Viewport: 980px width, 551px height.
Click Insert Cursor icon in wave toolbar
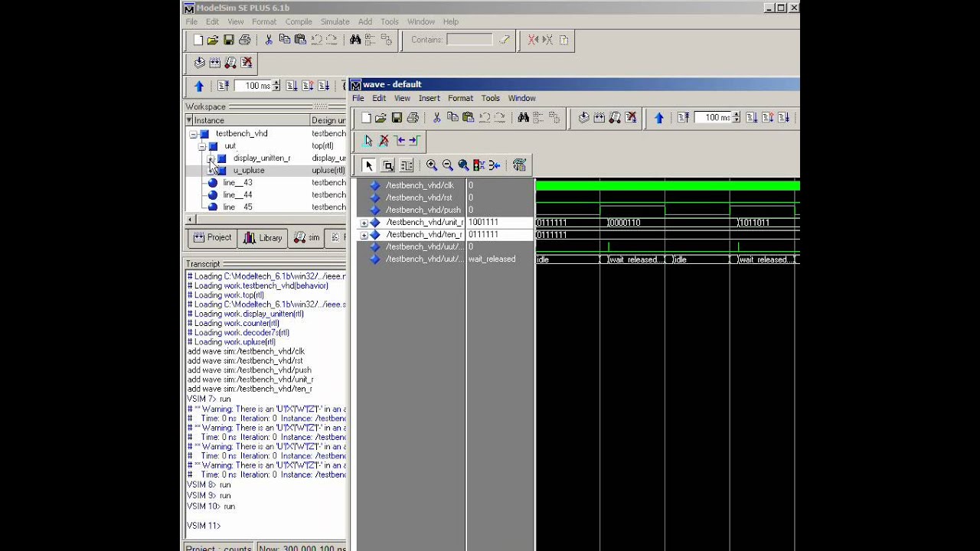click(367, 141)
